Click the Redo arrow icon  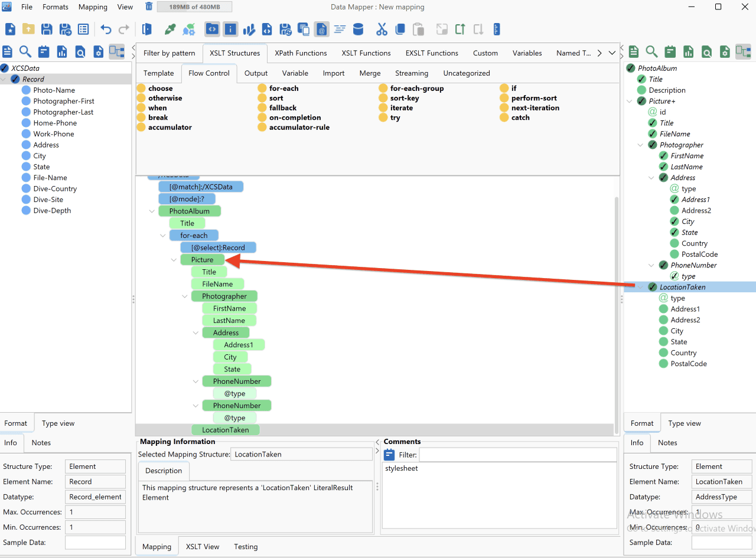[124, 29]
